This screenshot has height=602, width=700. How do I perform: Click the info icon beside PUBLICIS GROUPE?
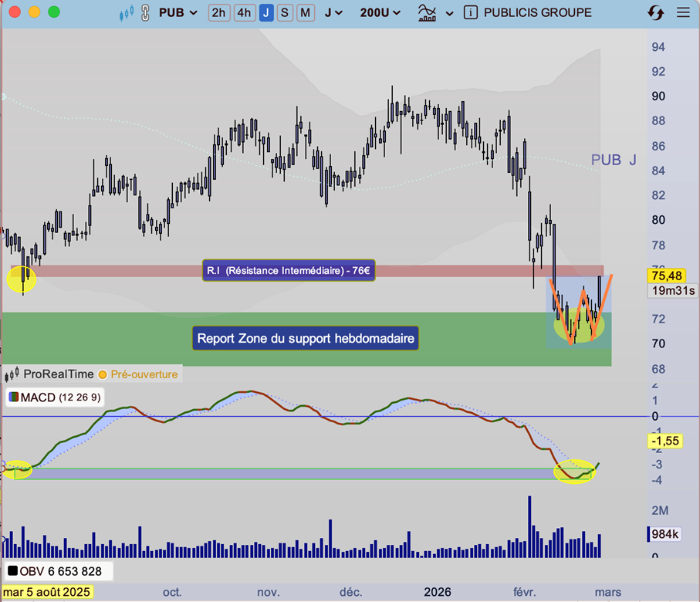[470, 12]
